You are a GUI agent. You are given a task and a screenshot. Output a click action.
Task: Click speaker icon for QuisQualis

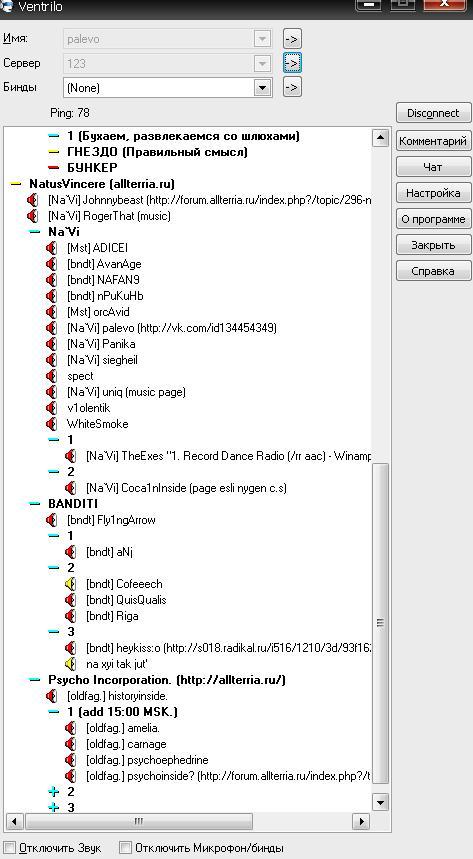(70, 600)
